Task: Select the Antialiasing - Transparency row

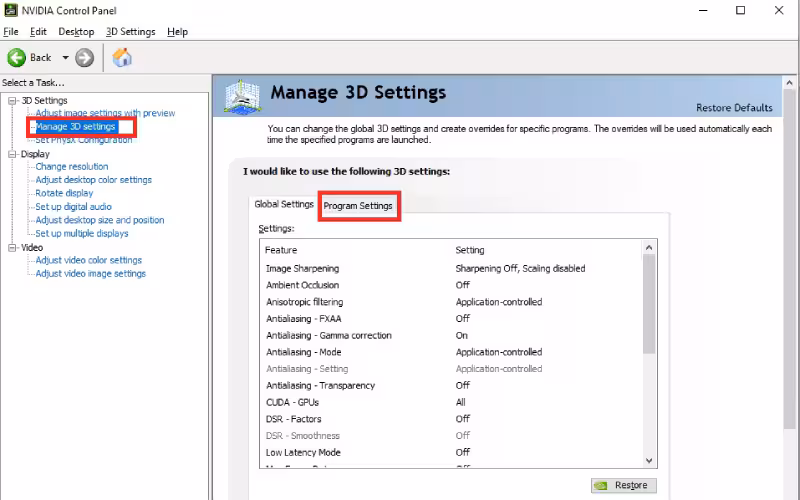Action: (x=451, y=386)
